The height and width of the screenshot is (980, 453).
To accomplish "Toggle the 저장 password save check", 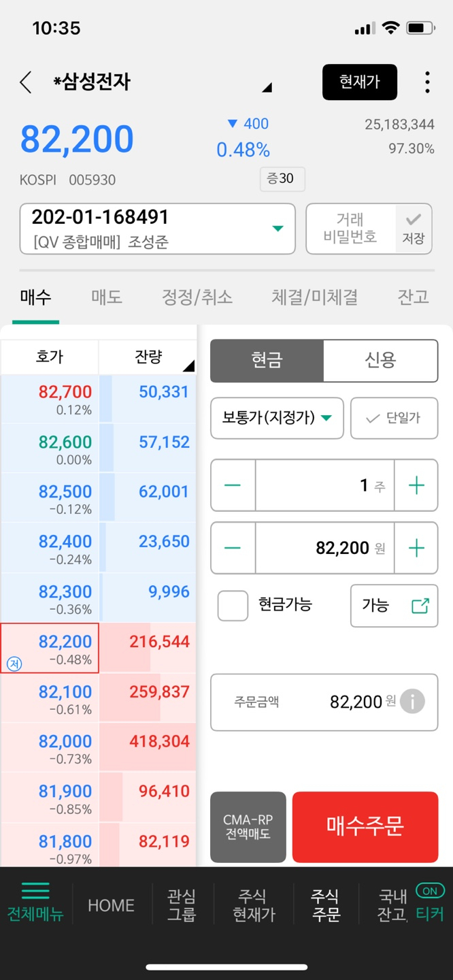I will pos(414,229).
